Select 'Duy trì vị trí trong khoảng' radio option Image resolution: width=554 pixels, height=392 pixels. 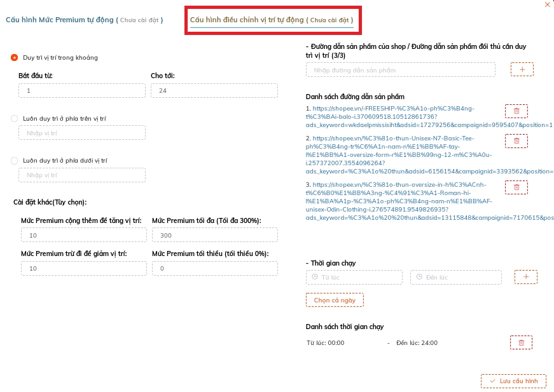pos(15,58)
